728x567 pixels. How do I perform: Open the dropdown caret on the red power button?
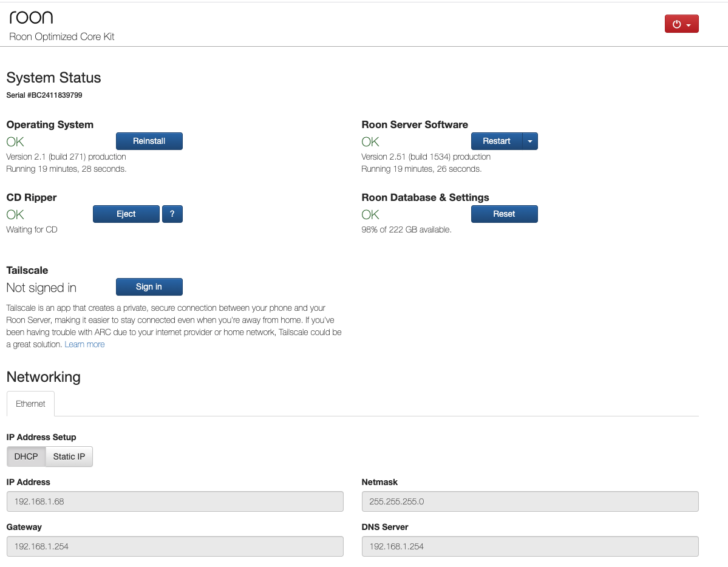[689, 24]
